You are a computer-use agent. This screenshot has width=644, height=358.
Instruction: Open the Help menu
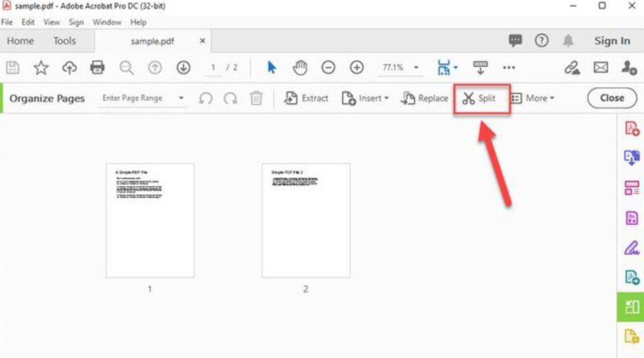coord(138,22)
